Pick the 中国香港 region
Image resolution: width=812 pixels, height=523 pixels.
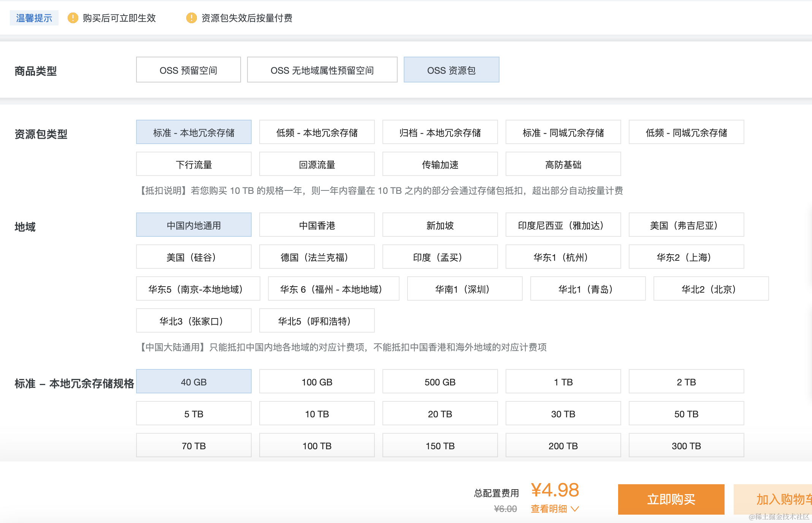[x=317, y=225]
